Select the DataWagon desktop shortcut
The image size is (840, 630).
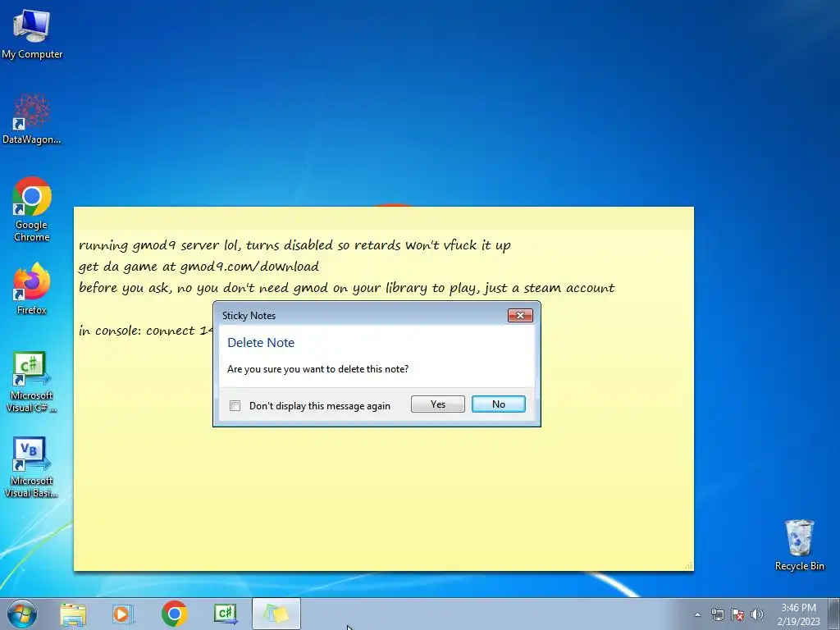pyautogui.click(x=32, y=119)
